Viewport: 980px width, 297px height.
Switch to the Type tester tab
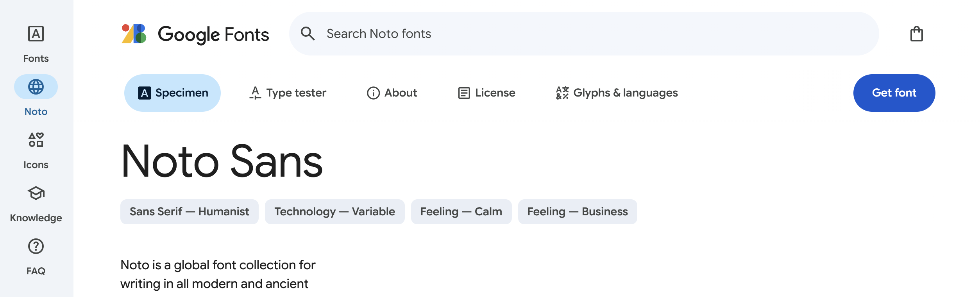tap(288, 93)
